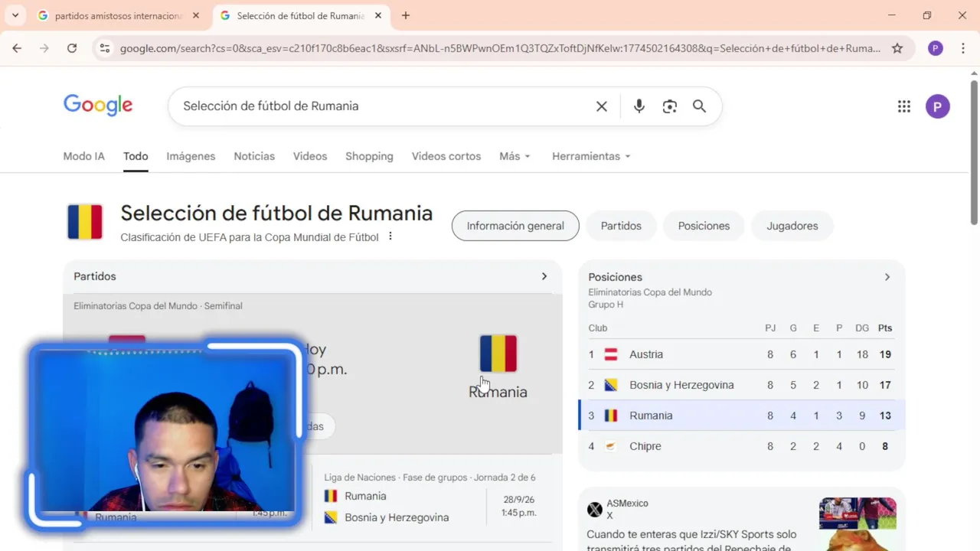Screen dimensions: 980x551
Task: Open the Más dropdown
Action: click(514, 156)
